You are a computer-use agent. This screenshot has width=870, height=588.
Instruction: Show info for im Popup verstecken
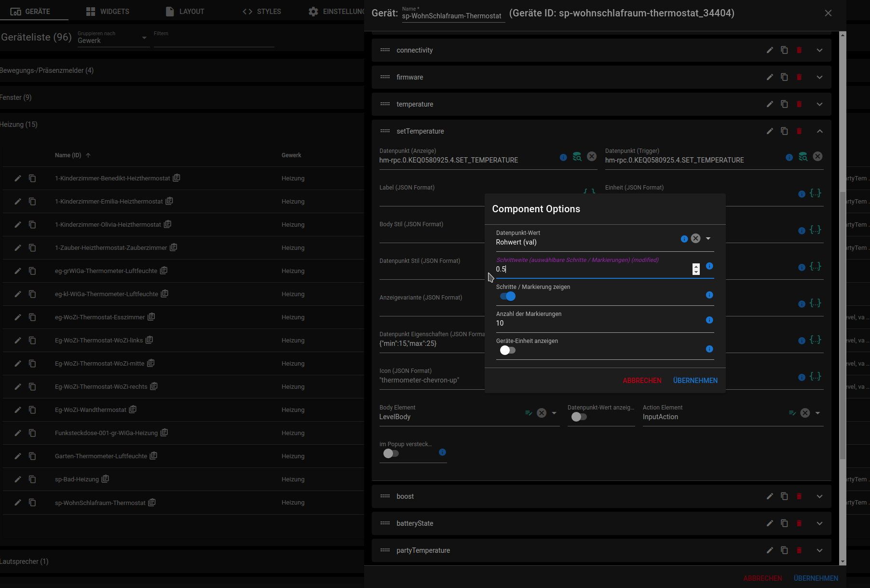pyautogui.click(x=442, y=452)
